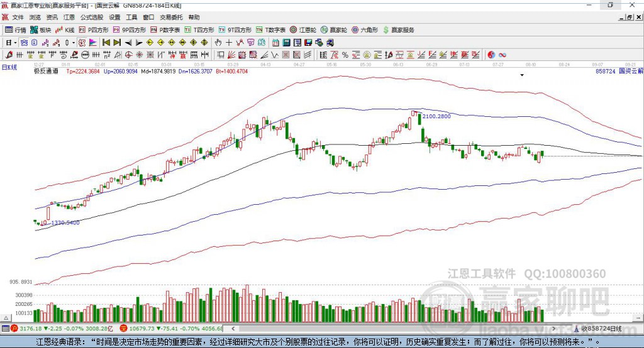Open the 文件 menu
The image size is (644, 348).
18,17
